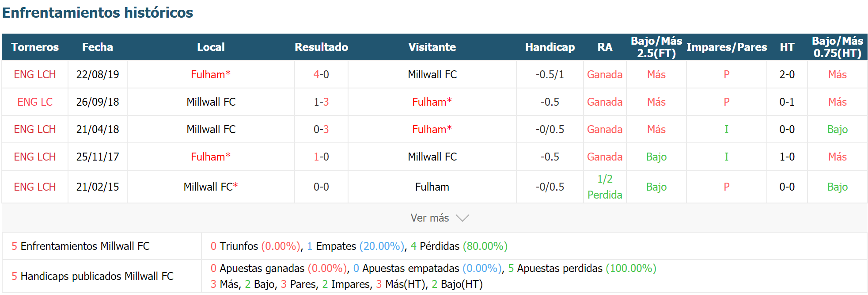Click the Fecha column header

pyautogui.click(x=98, y=47)
